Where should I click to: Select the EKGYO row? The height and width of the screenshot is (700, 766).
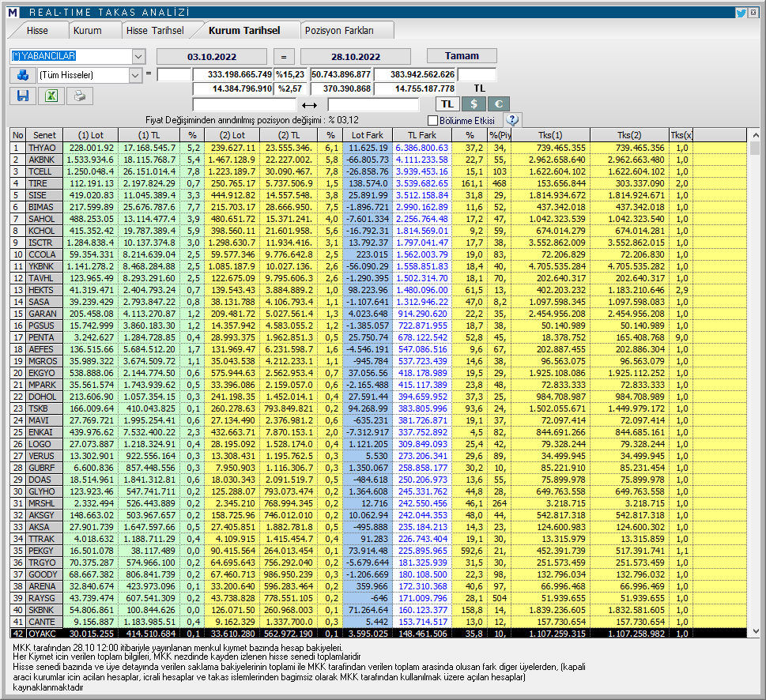tap(378, 373)
